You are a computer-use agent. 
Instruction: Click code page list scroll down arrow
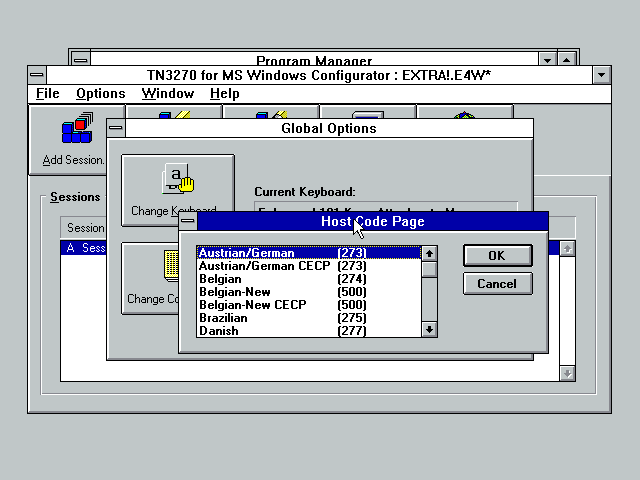tap(429, 329)
